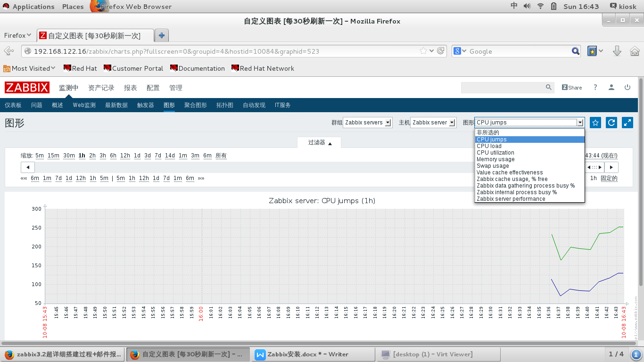The width and height of the screenshot is (644, 362).
Task: Select Swap usage graph option
Action: click(x=530, y=166)
